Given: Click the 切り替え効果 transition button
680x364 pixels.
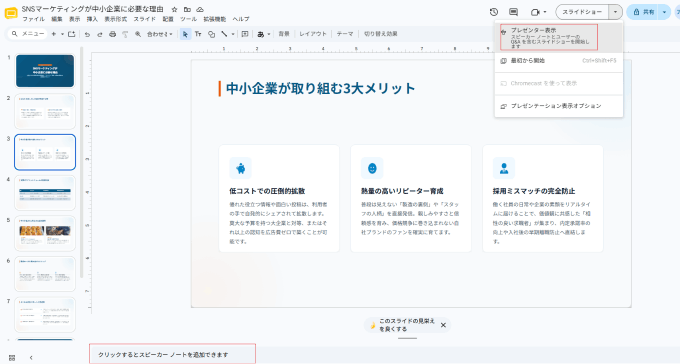Looking at the screenshot, I should 381,34.
